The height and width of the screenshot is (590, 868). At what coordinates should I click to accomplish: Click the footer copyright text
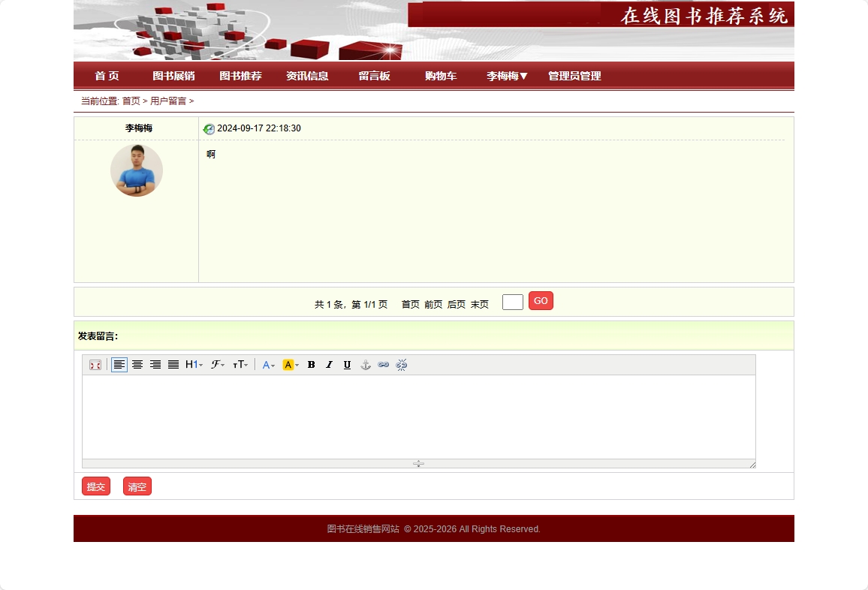tap(433, 529)
